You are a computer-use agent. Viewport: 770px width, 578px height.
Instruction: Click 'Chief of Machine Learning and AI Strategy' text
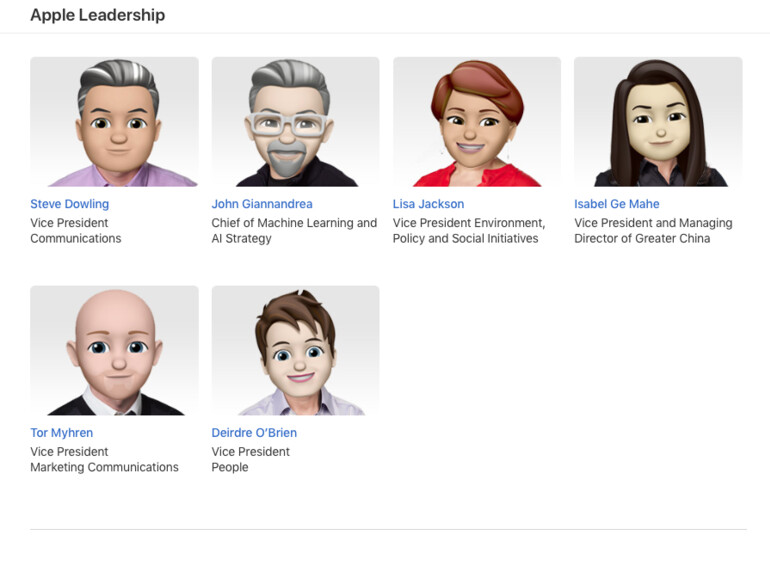[x=294, y=230]
